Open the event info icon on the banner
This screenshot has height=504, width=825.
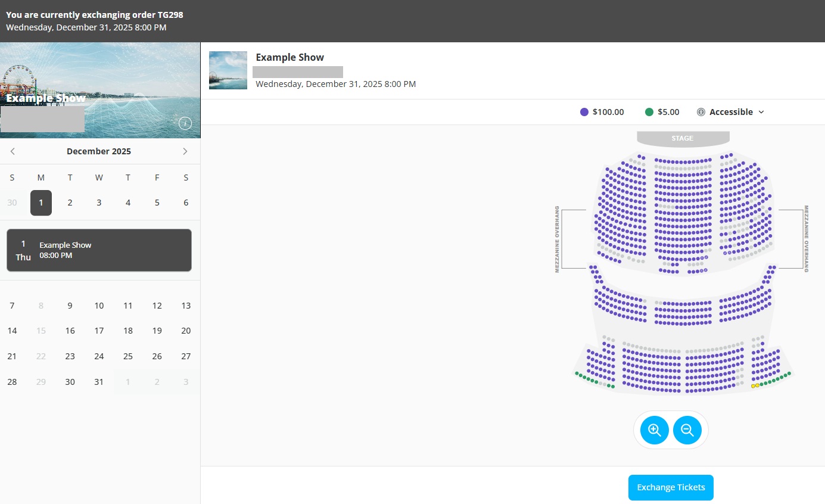point(185,123)
